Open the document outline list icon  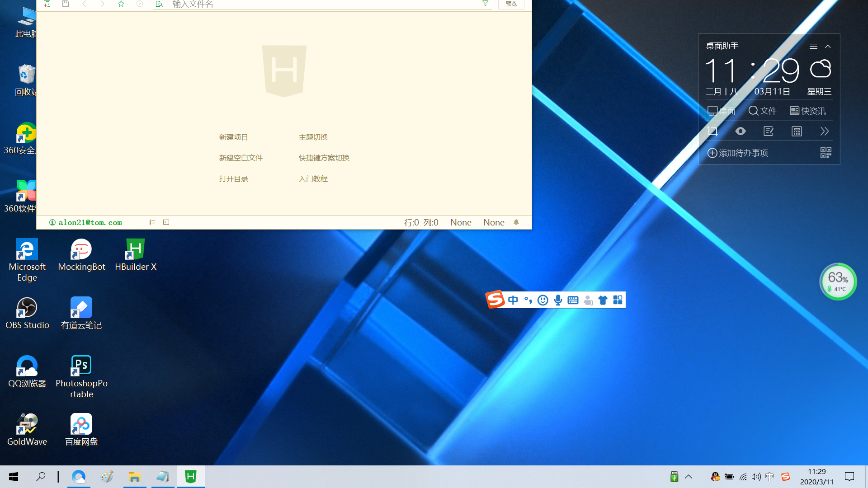point(152,222)
